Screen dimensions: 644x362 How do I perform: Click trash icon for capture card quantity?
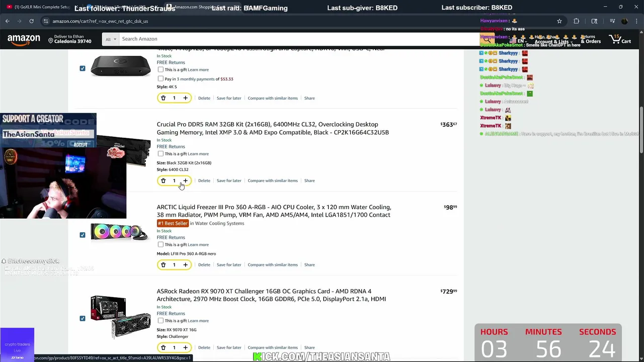click(x=163, y=98)
